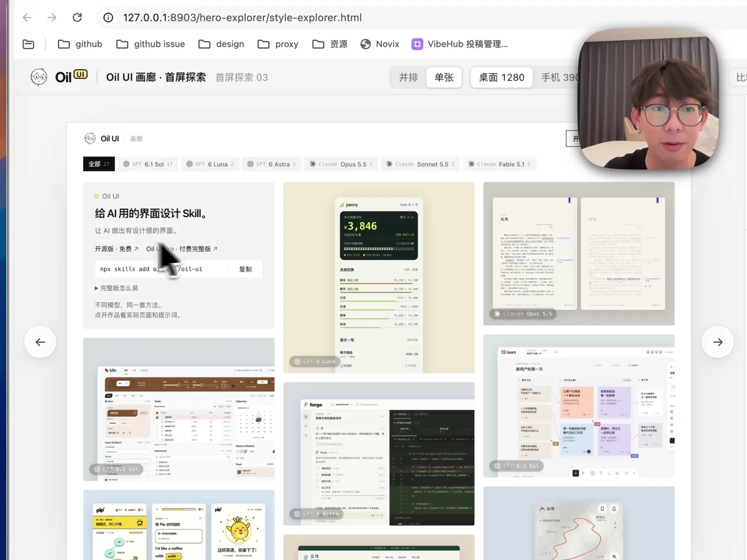This screenshot has width=747, height=560.
Task: Open the 资源 bookmark folder
Action: point(330,44)
